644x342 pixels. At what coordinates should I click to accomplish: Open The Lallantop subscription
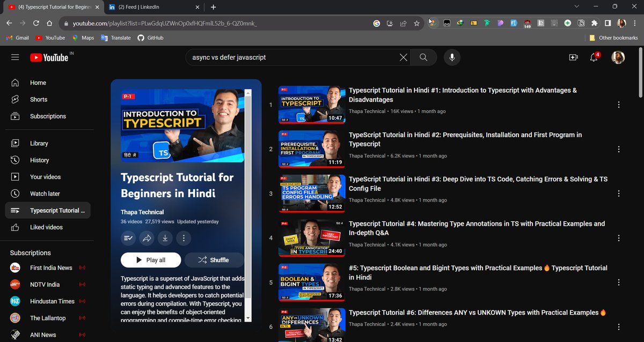click(48, 318)
